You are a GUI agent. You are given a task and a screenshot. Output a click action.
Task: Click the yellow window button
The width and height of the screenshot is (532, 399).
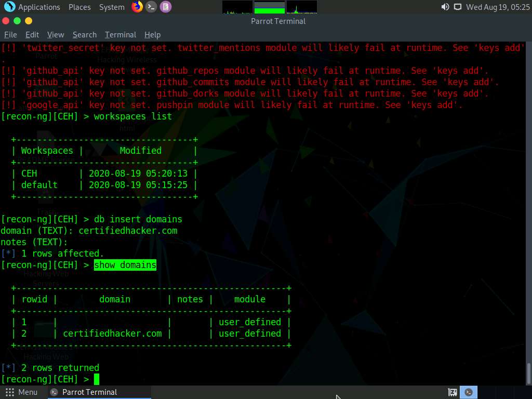pos(29,21)
